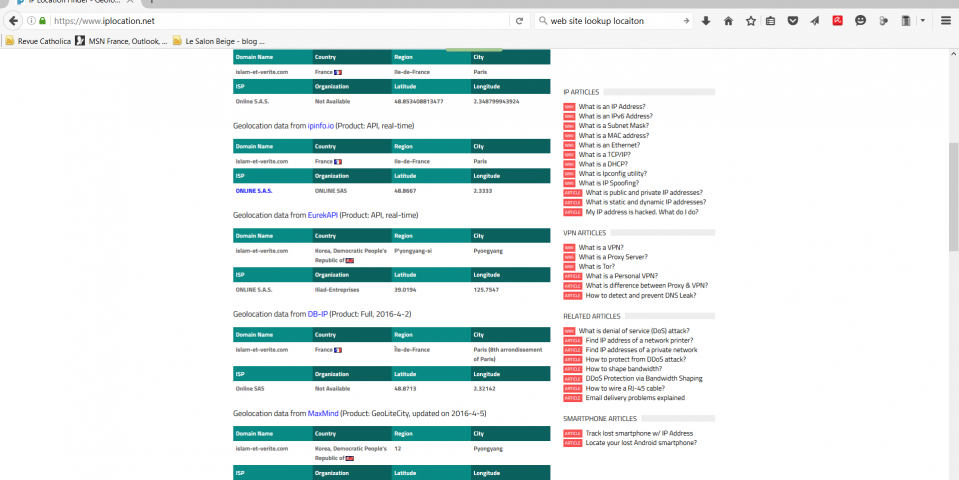Open MSN France, Outlook bookmark
Image resolution: width=959 pixels, height=480 pixels.
pyautogui.click(x=121, y=41)
